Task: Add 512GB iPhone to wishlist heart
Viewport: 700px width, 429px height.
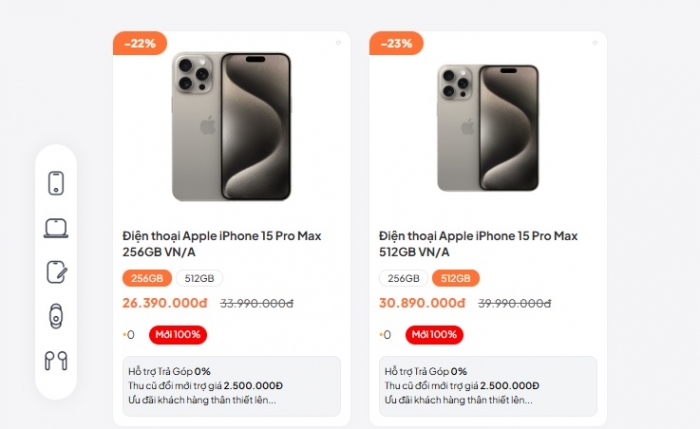Action: click(x=593, y=43)
